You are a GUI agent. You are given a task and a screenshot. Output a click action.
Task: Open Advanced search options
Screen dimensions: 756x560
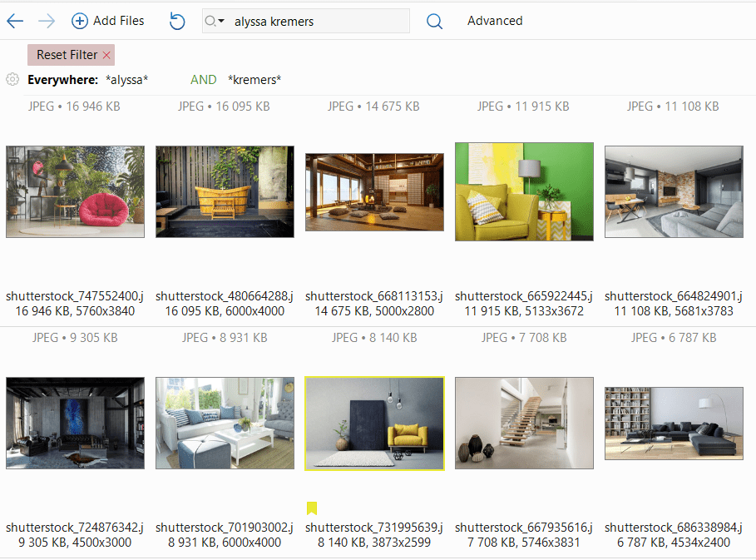[x=495, y=21]
